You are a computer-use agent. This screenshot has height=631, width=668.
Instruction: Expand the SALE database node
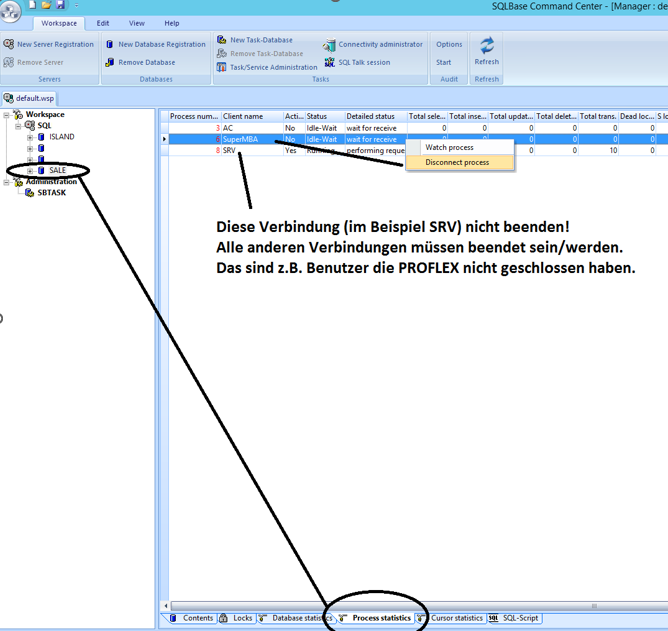(30, 171)
